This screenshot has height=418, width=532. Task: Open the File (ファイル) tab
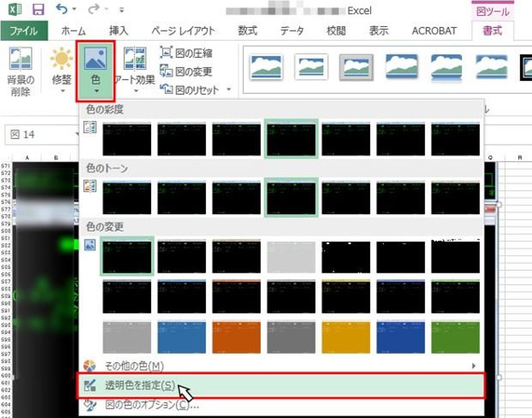pos(24,30)
